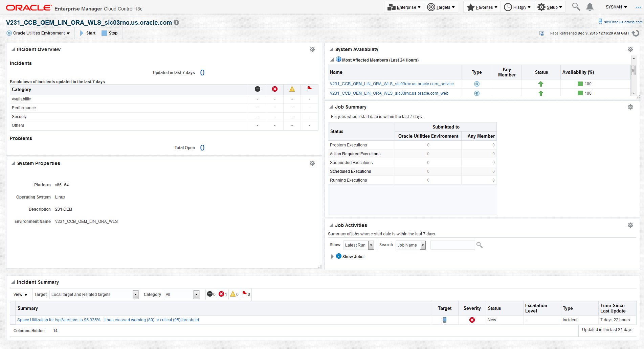Open the Category All dropdown

click(182, 295)
